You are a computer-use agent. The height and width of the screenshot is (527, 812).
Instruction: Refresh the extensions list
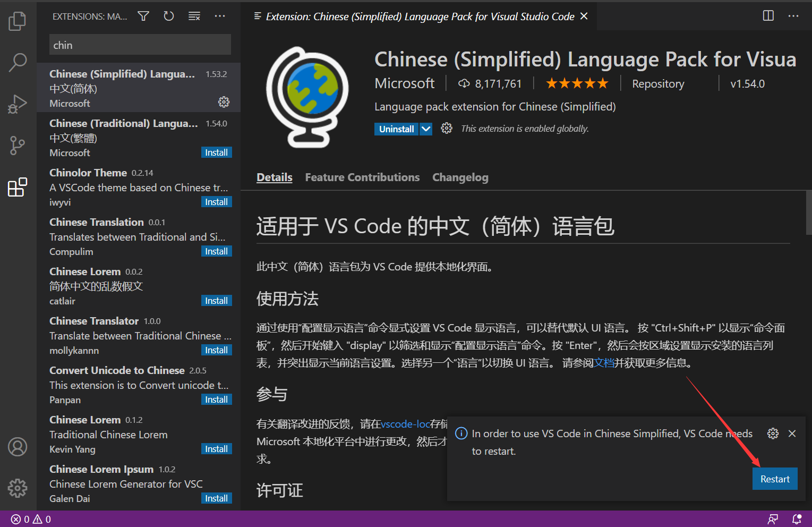click(x=169, y=16)
